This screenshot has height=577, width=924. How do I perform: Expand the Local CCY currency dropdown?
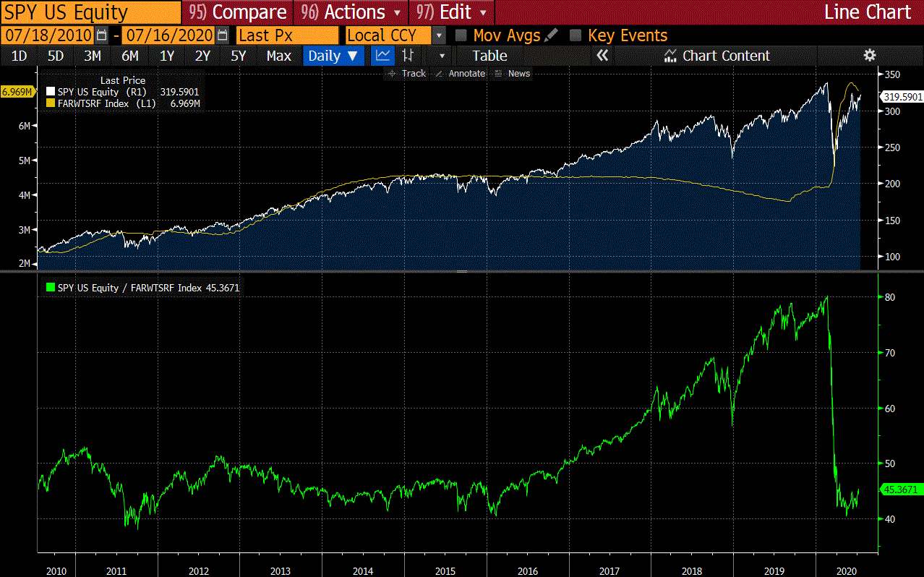coord(439,35)
